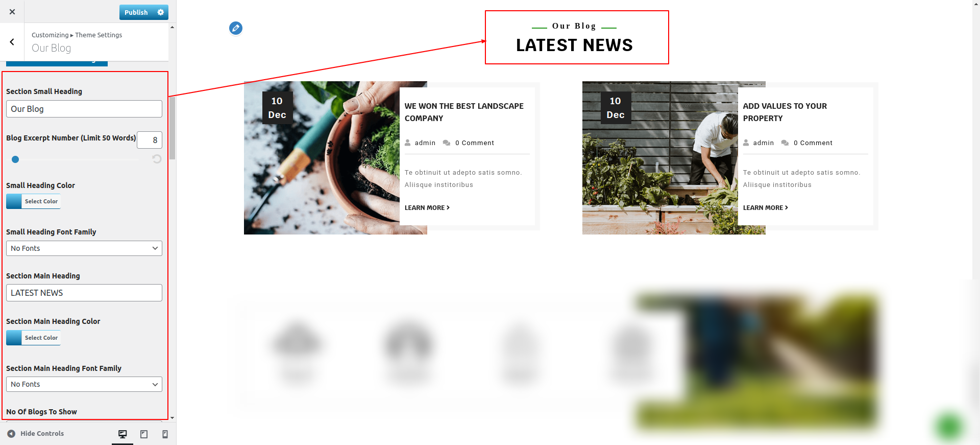Close the Customizer with the X icon
The height and width of the screenshot is (445, 980).
[x=12, y=12]
